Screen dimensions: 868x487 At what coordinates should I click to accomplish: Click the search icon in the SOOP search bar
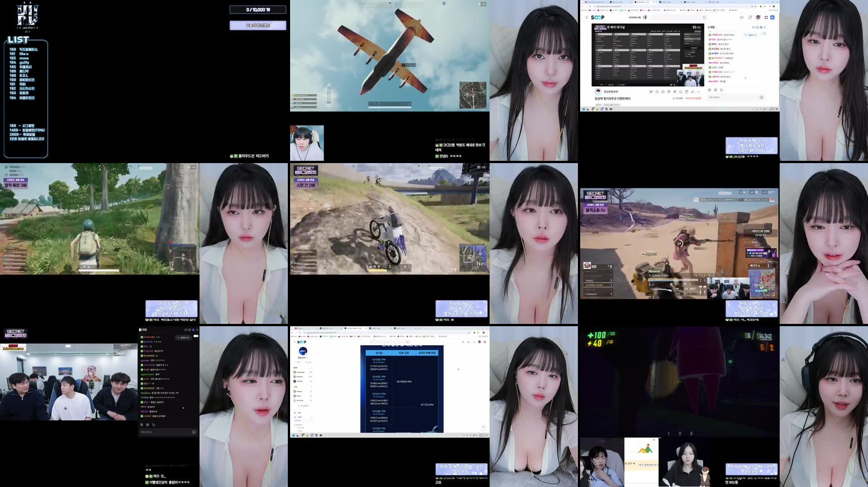coord(704,17)
